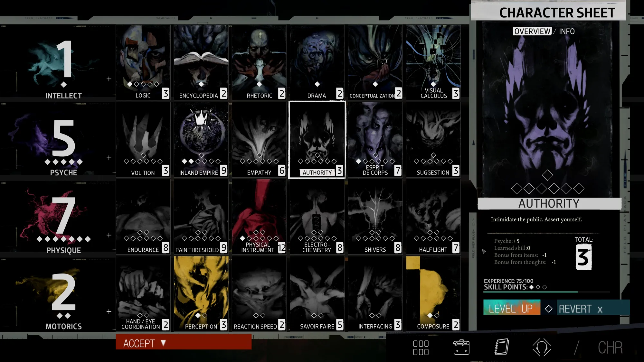Select the Half Light skill card
Screen dimensions: 644x362
tap(433, 217)
